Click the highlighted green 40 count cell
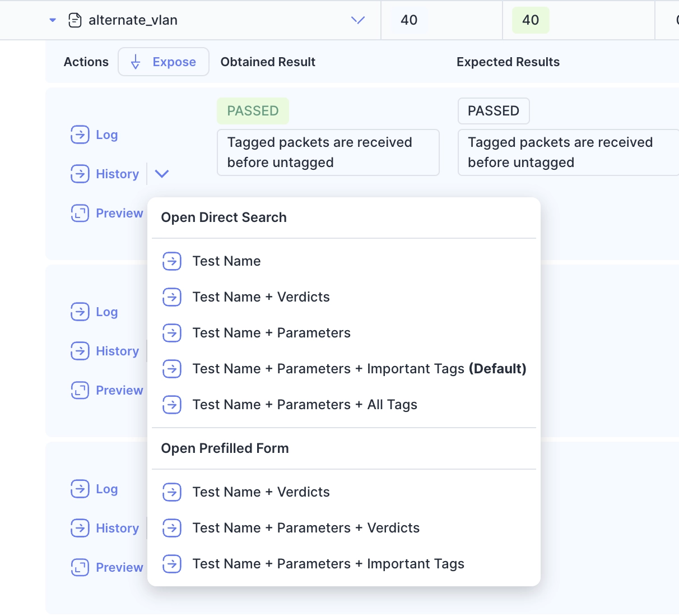This screenshot has width=679, height=616. pos(530,20)
